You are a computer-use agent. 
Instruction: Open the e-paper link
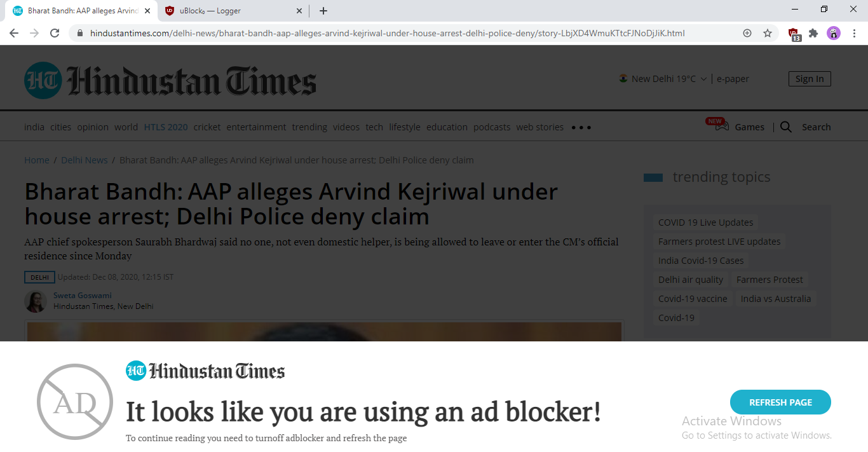(x=733, y=79)
